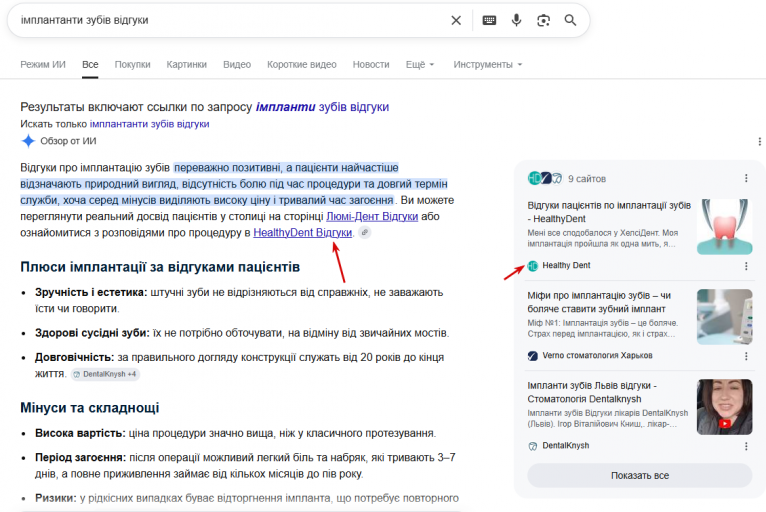Viewport: 766px width, 512px height.
Task: Open three-dot options for AI overview
Action: [x=759, y=141]
